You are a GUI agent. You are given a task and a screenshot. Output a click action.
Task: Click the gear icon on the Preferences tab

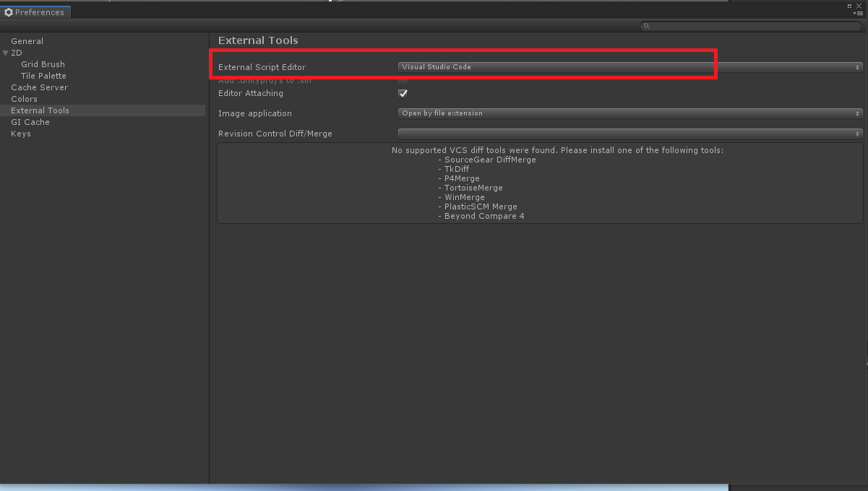pos(8,12)
